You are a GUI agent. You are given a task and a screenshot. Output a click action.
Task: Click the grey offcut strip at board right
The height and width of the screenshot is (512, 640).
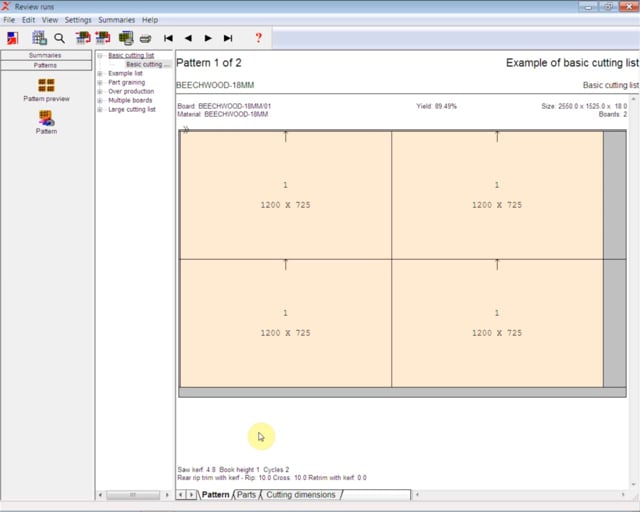(615, 259)
